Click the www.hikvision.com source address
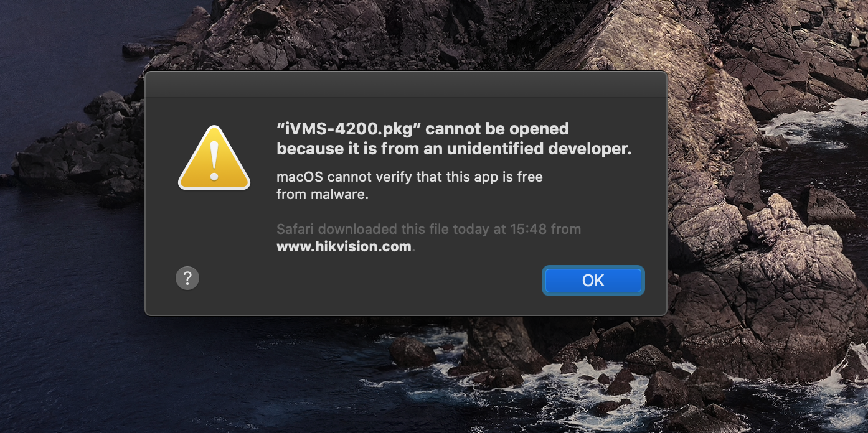The image size is (868, 433). [x=344, y=246]
